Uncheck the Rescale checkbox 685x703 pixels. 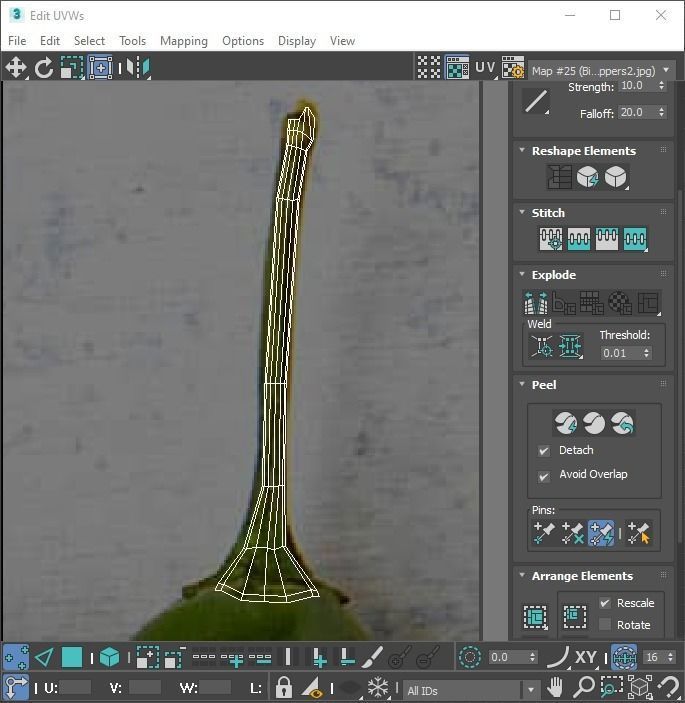(x=605, y=603)
